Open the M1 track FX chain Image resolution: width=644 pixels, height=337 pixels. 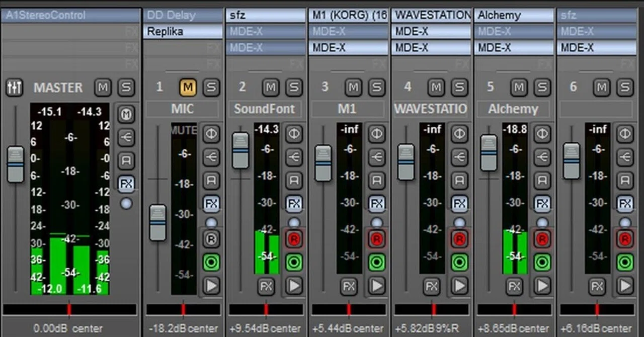point(377,204)
